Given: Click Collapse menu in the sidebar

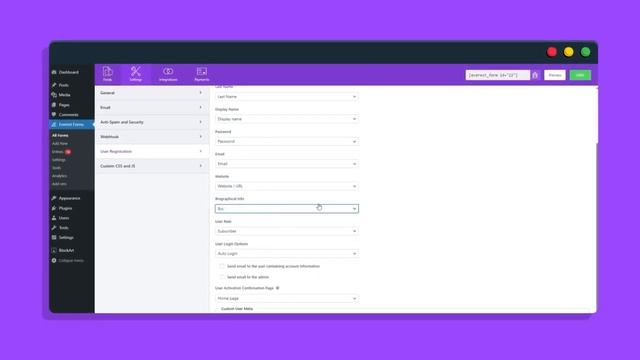Looking at the screenshot, I should [x=72, y=260].
